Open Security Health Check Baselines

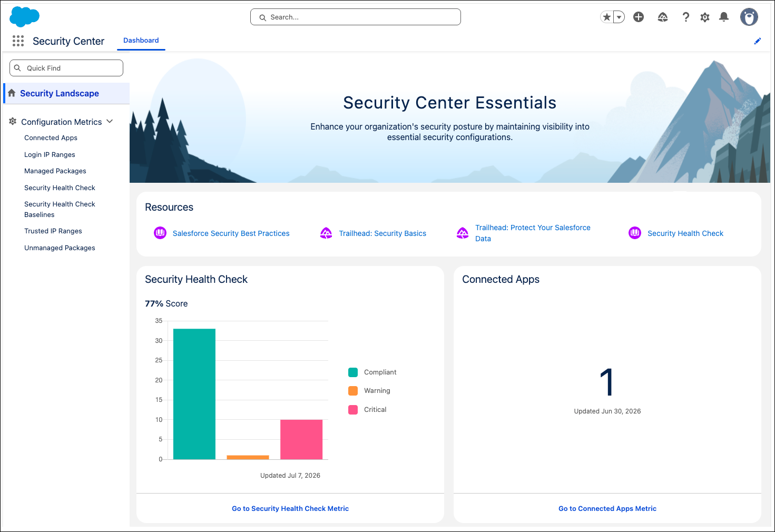(x=60, y=209)
